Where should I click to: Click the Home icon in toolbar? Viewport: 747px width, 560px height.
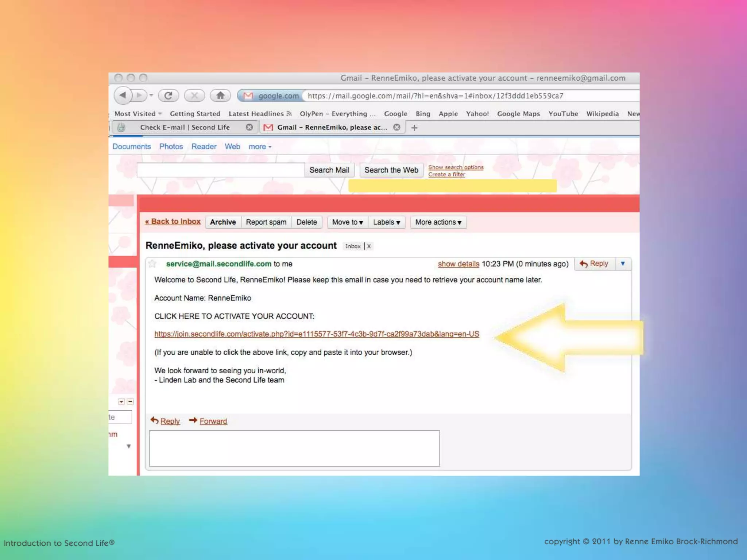[x=220, y=96]
